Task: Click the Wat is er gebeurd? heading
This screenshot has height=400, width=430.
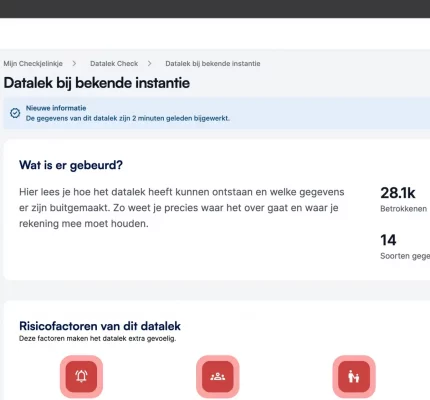Action: (71, 165)
